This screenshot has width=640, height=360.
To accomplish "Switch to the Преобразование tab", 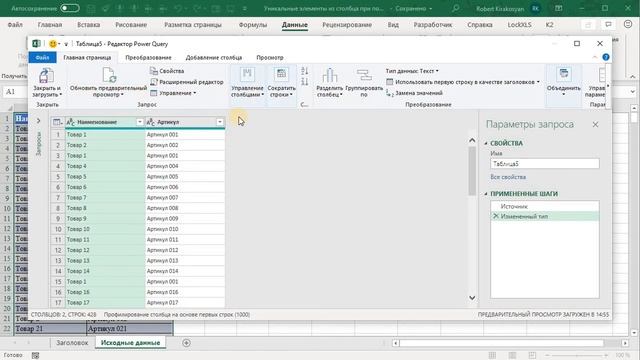I will coord(148,58).
